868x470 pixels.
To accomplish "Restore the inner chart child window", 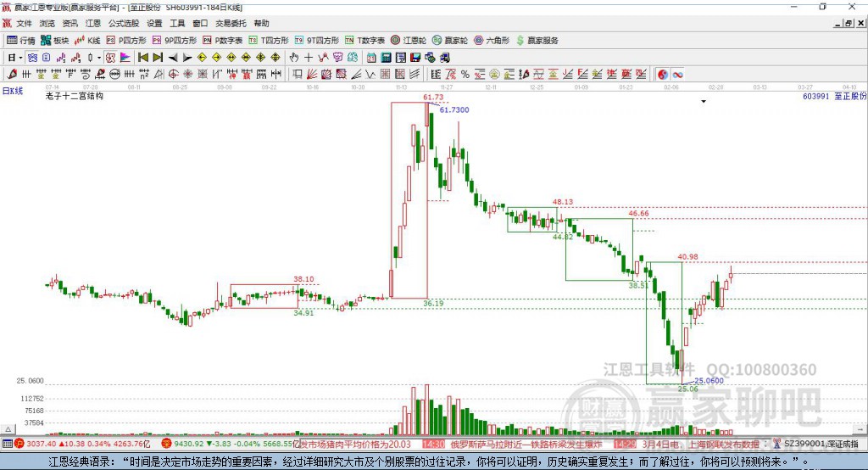I will click(x=849, y=23).
